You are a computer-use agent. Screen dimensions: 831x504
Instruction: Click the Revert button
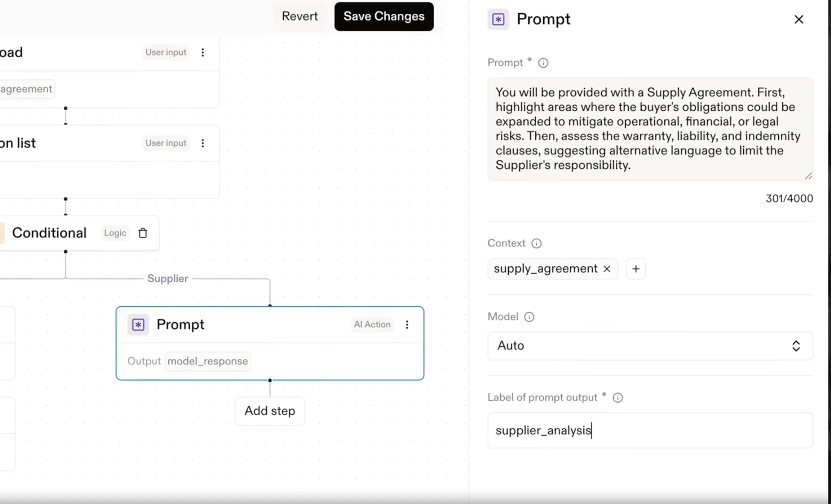pyautogui.click(x=300, y=17)
